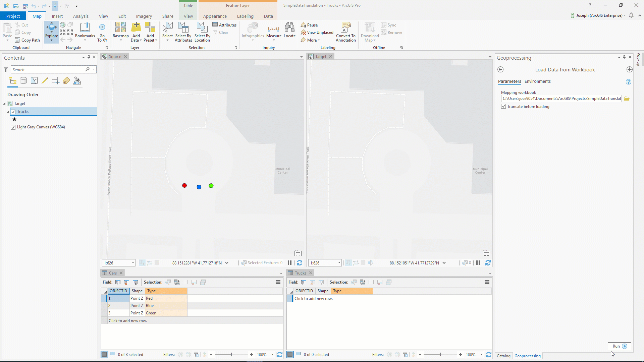Click the Type column header in Cars
The height and width of the screenshot is (362, 644).
tap(166, 291)
